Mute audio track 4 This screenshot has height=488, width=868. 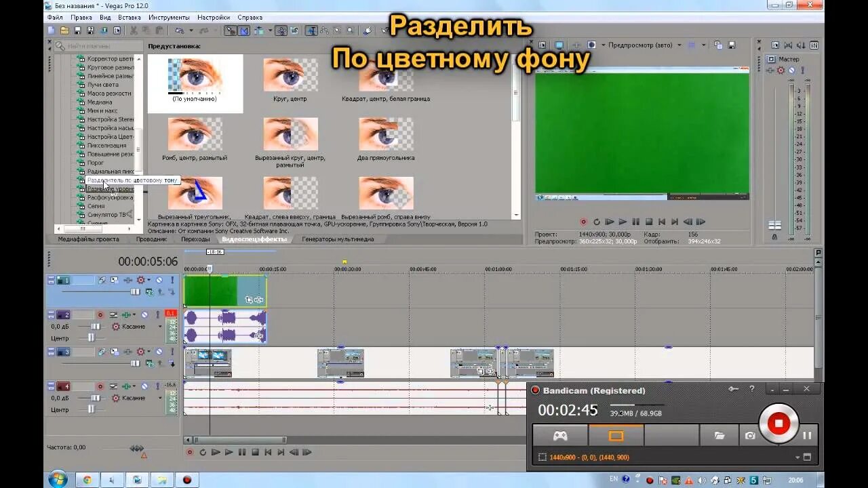tap(144, 386)
